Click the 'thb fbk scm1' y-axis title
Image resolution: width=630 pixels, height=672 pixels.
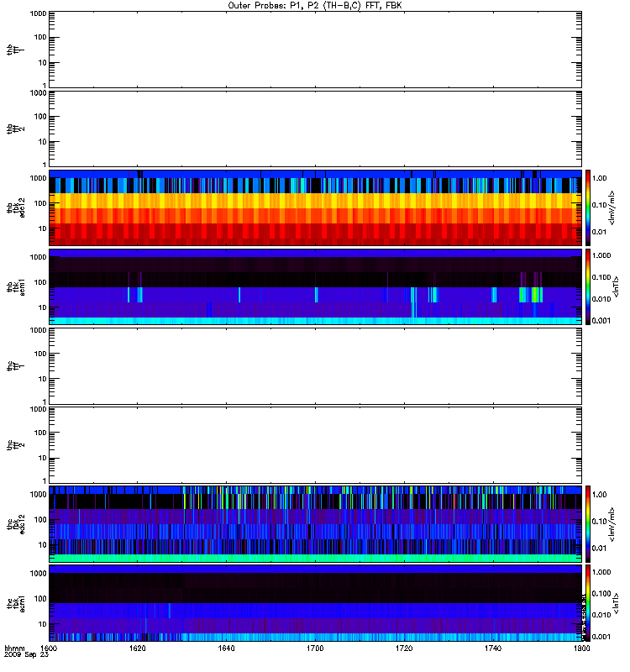16,286
